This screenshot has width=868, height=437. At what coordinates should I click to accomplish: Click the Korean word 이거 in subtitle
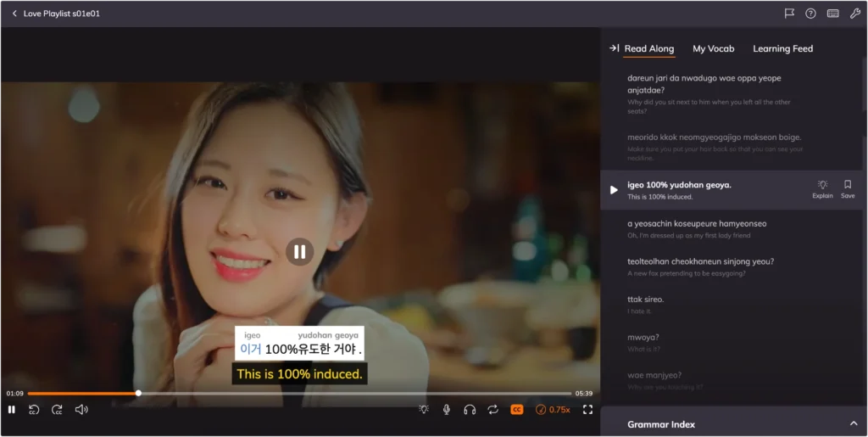(x=250, y=350)
